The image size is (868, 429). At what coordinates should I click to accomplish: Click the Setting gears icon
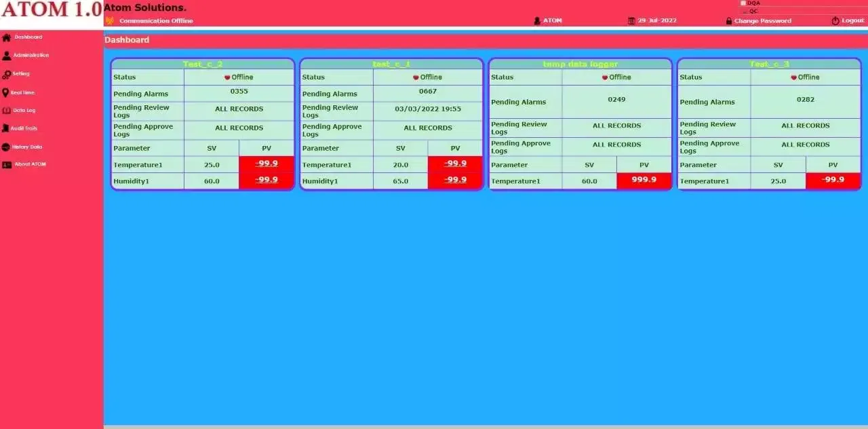6,75
